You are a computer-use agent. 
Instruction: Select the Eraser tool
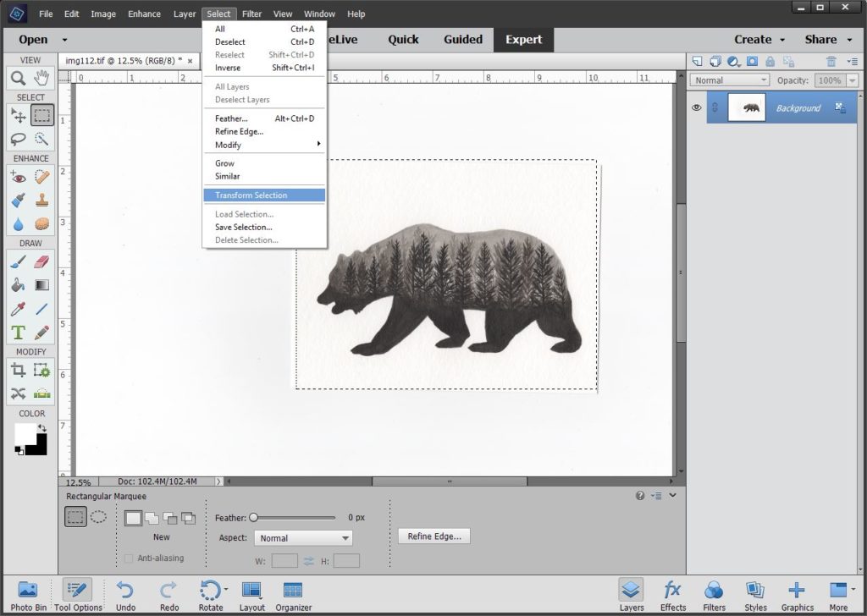coord(42,261)
